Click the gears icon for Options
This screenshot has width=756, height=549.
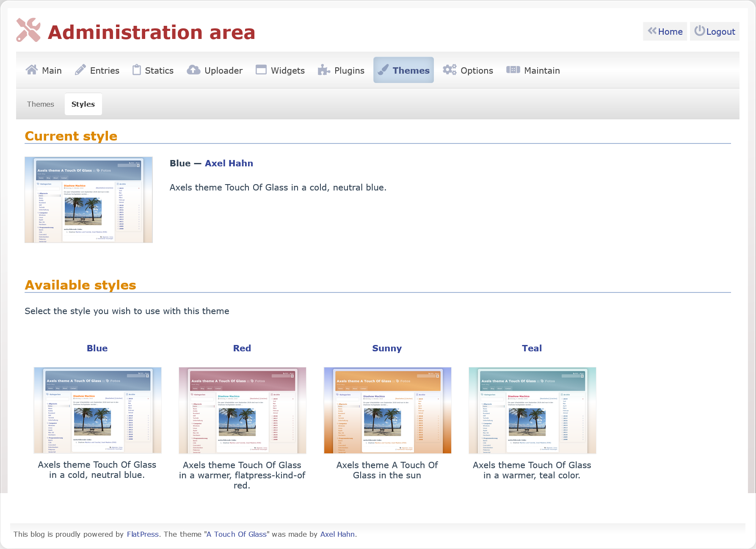450,70
